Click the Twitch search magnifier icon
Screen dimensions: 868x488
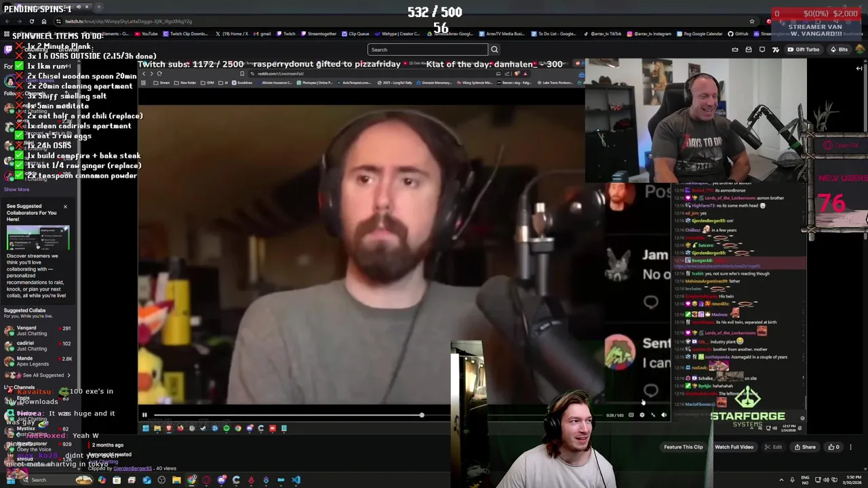point(494,49)
